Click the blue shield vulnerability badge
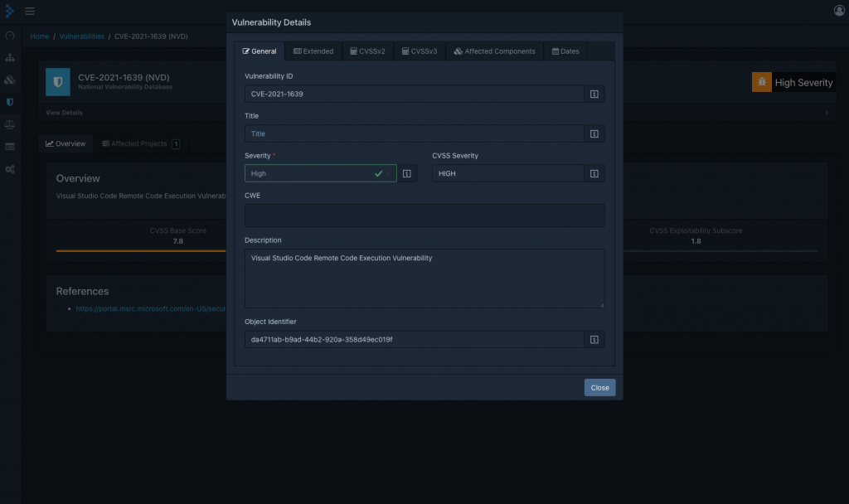 coord(58,82)
